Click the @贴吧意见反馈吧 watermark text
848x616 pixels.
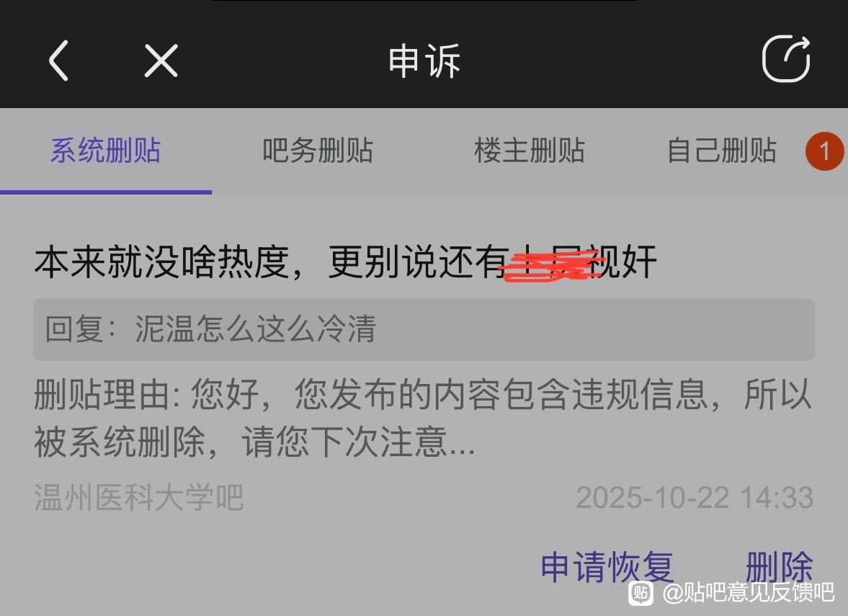pos(749,592)
